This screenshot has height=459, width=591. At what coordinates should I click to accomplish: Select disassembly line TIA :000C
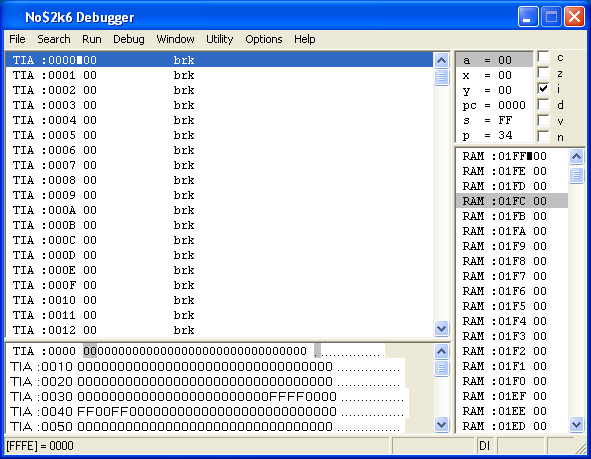click(219, 240)
